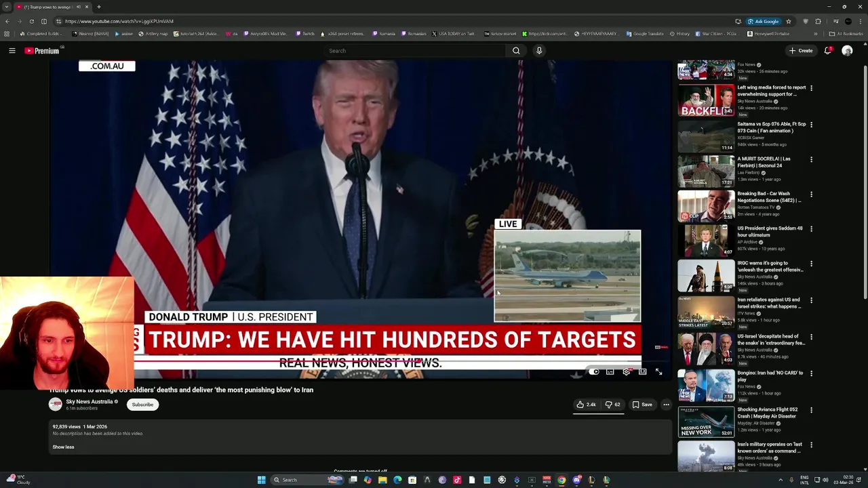Open video player settings gear

[627, 372]
